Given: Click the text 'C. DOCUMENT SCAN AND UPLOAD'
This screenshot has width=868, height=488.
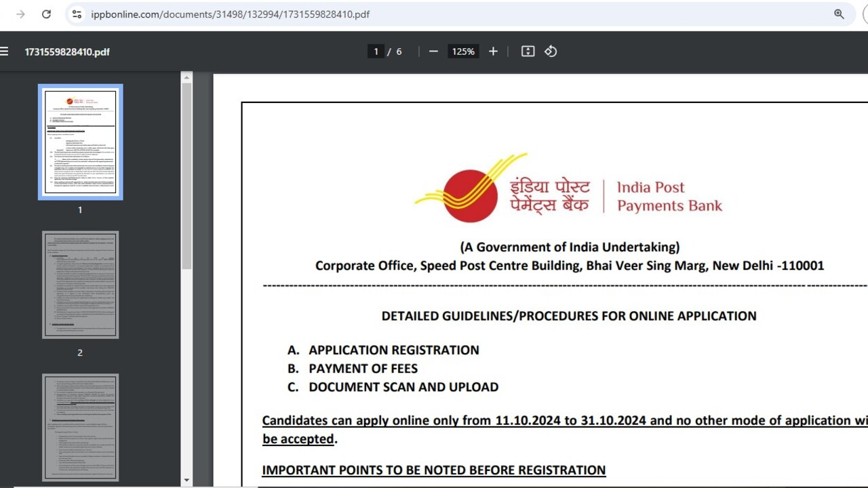Looking at the screenshot, I should 393,387.
